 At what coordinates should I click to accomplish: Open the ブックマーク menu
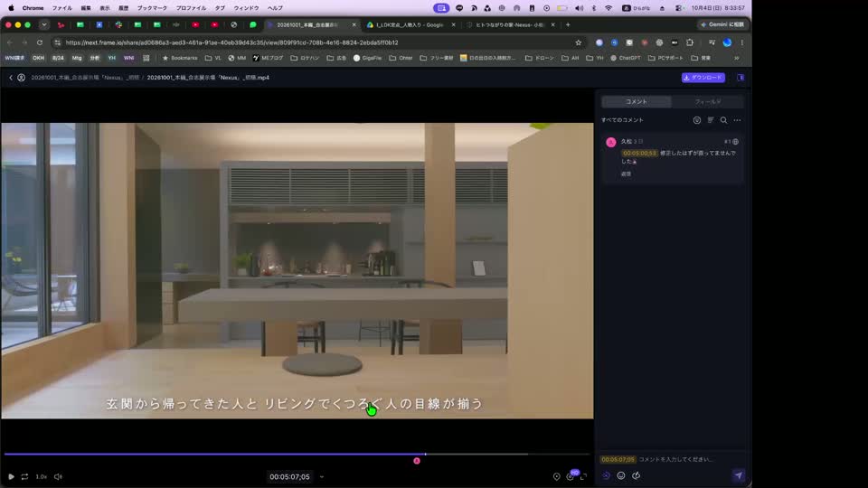click(x=152, y=8)
